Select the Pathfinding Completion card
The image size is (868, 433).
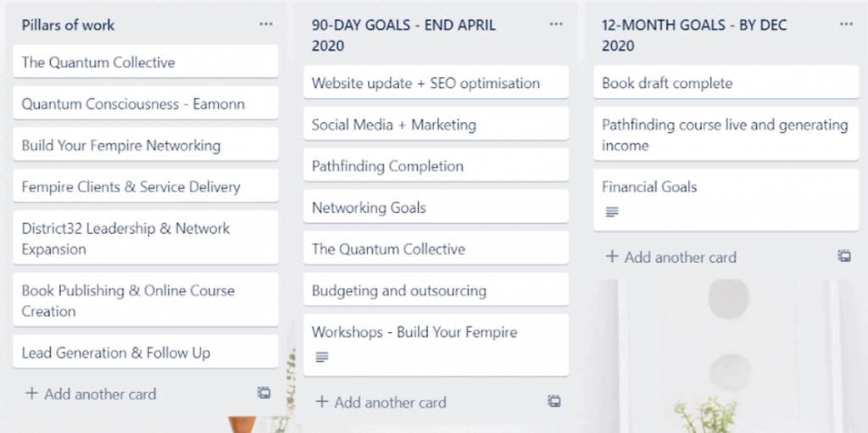(436, 165)
